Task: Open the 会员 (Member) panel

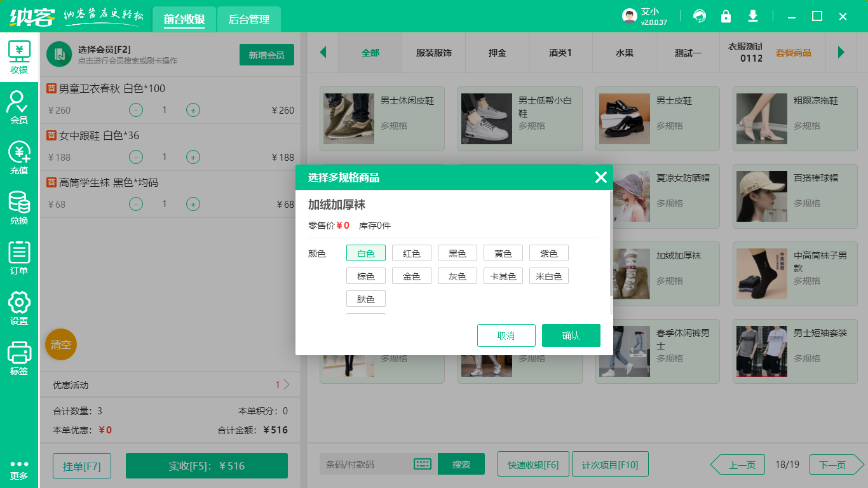Action: coord(19,108)
